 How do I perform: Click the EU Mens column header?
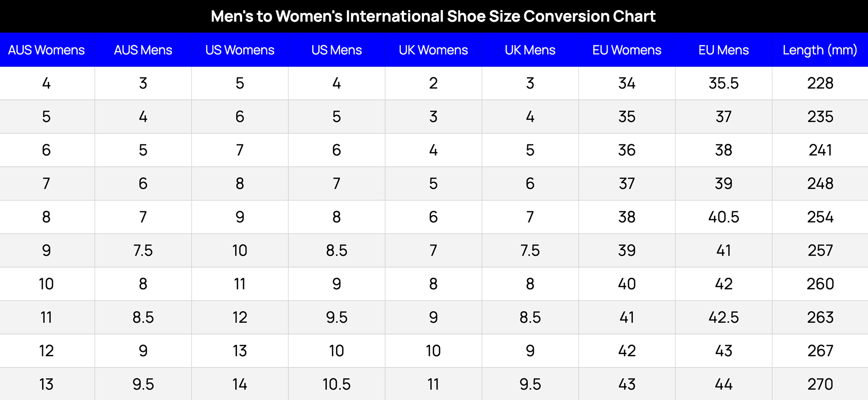723,50
